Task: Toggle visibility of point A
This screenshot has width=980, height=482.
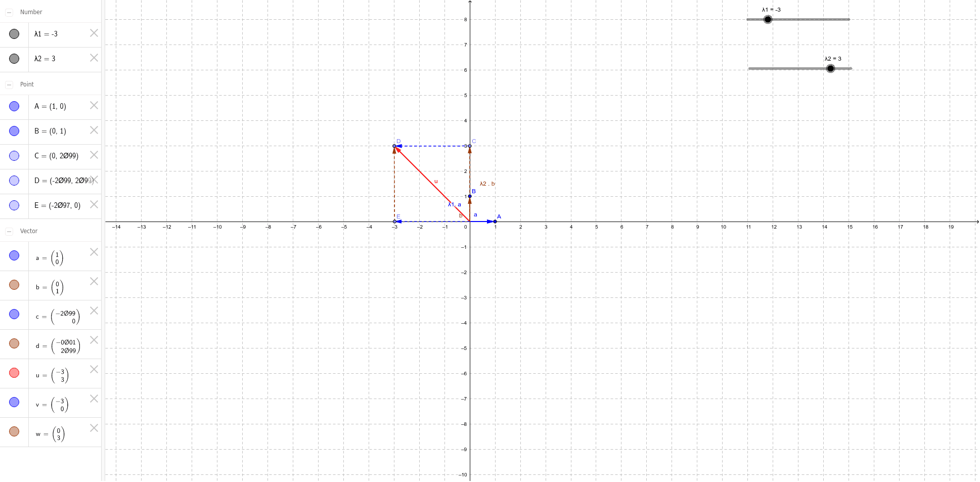Action: coord(14,106)
